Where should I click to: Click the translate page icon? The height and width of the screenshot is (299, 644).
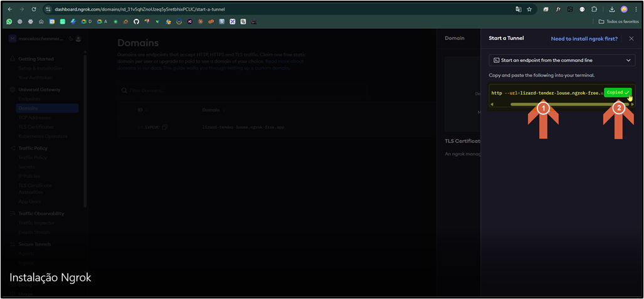pos(519,9)
